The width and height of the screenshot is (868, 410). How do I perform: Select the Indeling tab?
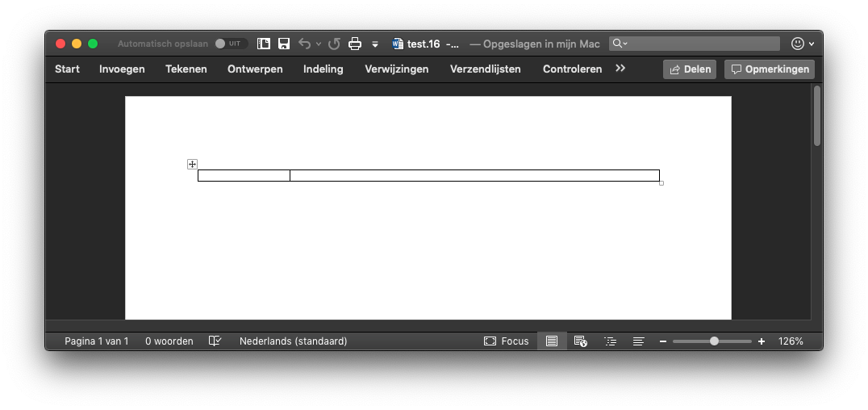323,69
